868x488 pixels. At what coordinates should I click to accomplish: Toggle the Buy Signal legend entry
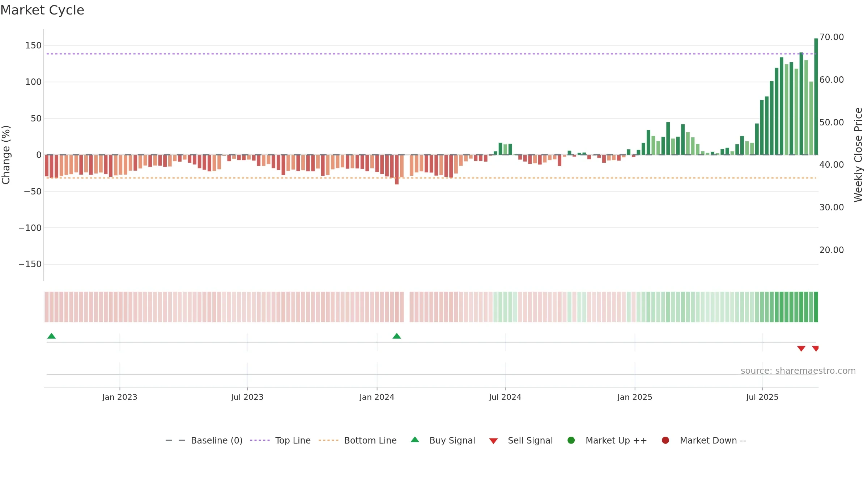click(x=443, y=440)
